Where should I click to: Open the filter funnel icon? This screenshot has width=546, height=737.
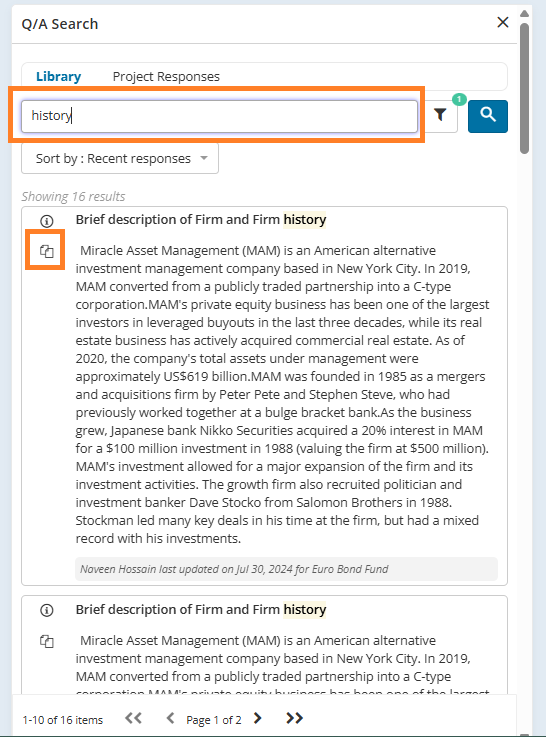point(440,115)
